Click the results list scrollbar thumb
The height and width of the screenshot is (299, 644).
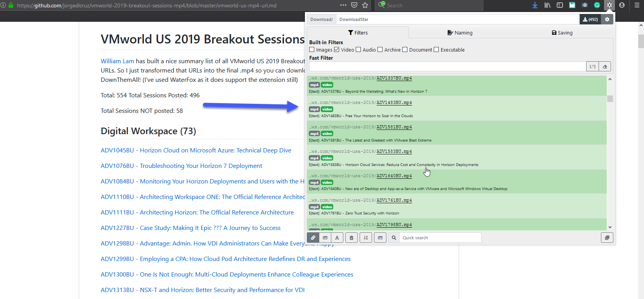coord(610,99)
